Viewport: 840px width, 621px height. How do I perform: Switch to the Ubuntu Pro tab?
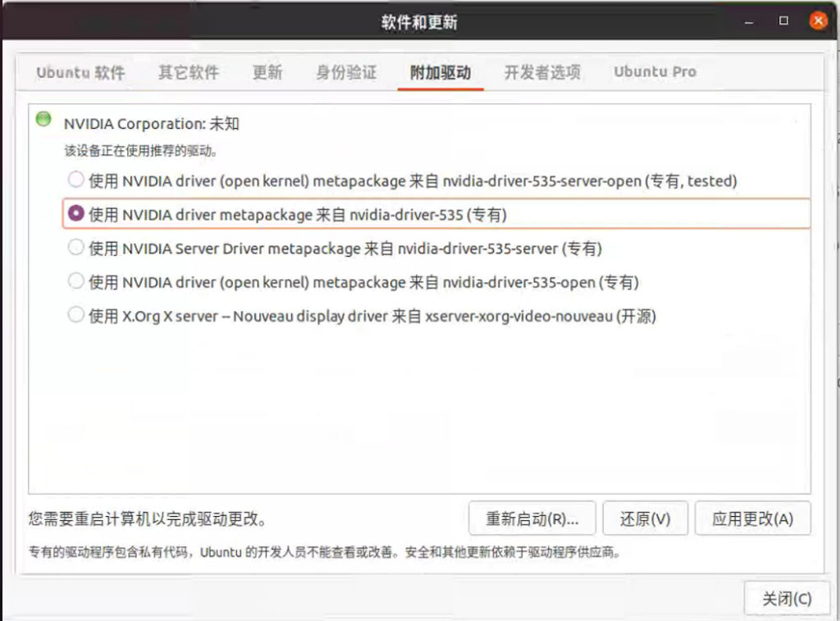(x=655, y=72)
